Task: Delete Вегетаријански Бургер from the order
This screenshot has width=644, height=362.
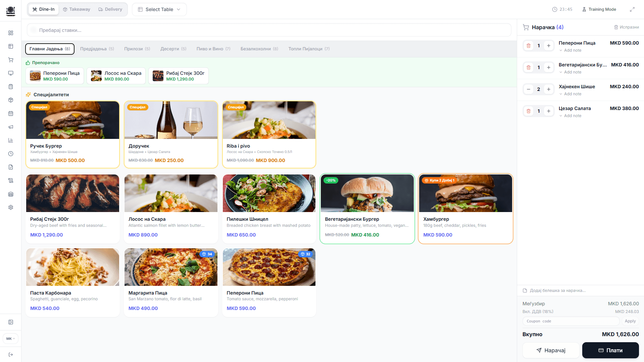Action: (x=529, y=67)
